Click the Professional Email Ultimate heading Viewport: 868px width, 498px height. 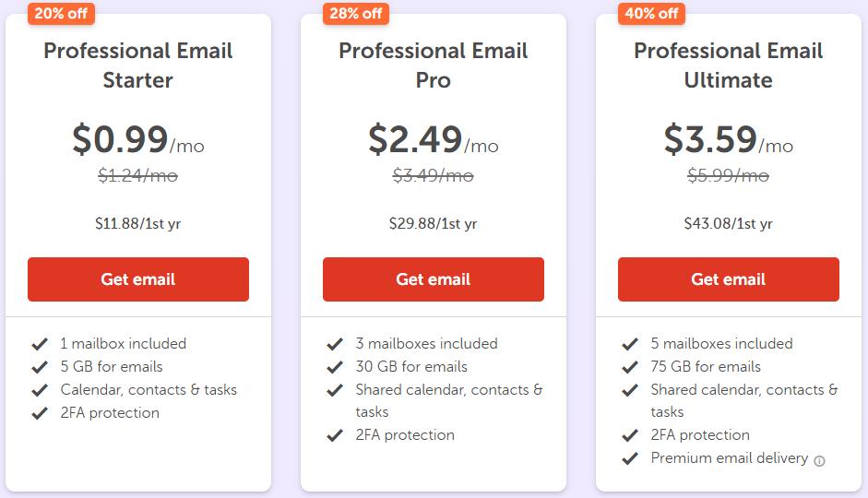coord(729,65)
